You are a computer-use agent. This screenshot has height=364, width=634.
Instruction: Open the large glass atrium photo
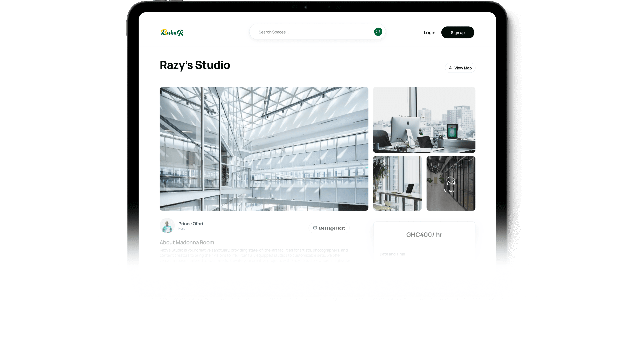[264, 149]
